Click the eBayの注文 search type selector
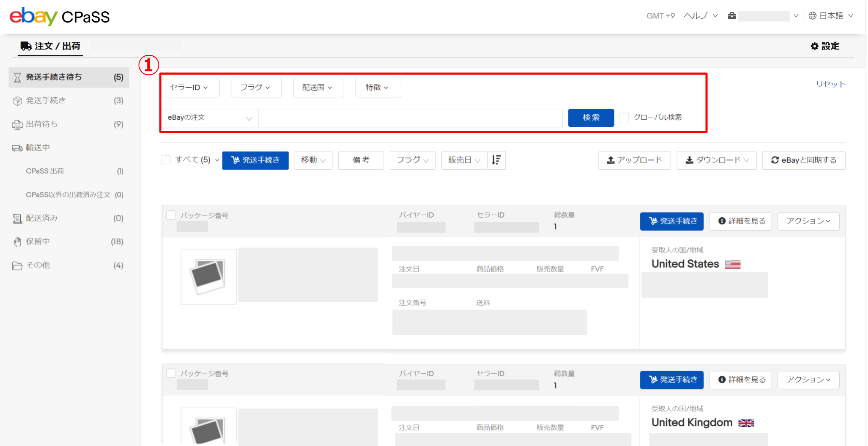The width and height of the screenshot is (868, 446). [x=209, y=117]
